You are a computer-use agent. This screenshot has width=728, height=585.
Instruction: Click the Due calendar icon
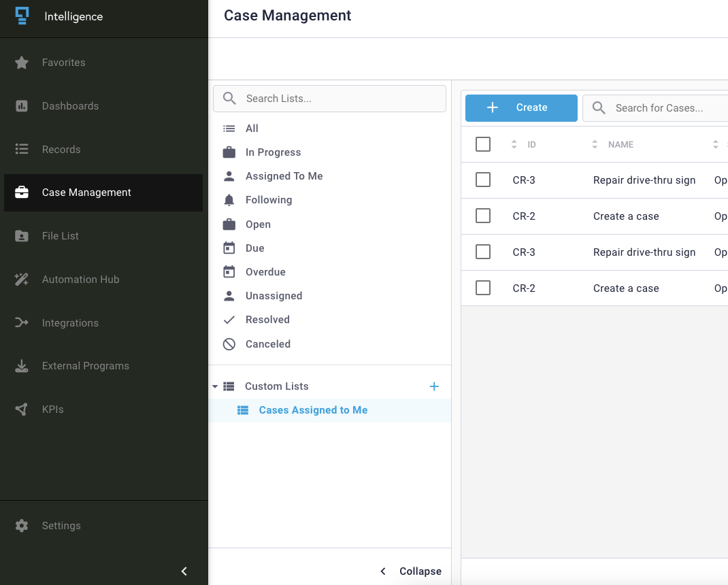coord(229,248)
